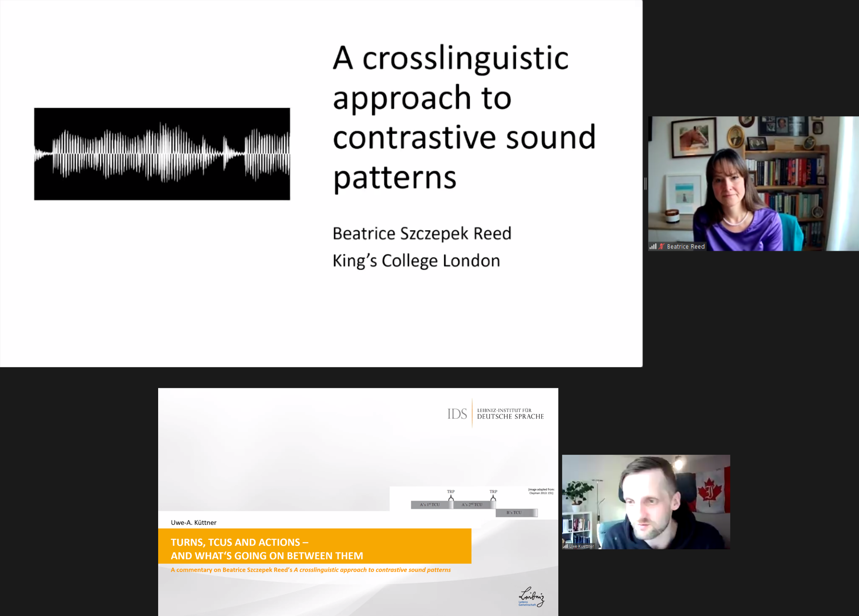Click the audio waveform image on the slide
The height and width of the screenshot is (616, 859).
(162, 154)
